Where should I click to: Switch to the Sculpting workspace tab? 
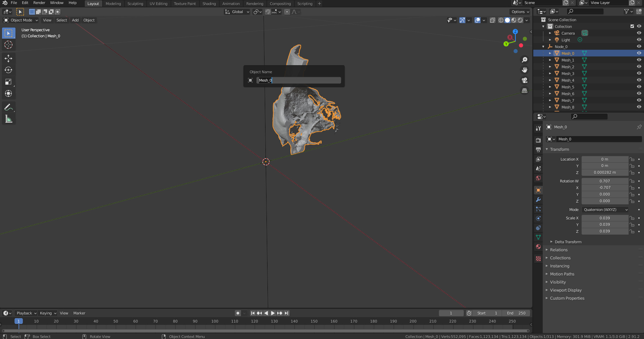pyautogui.click(x=135, y=4)
